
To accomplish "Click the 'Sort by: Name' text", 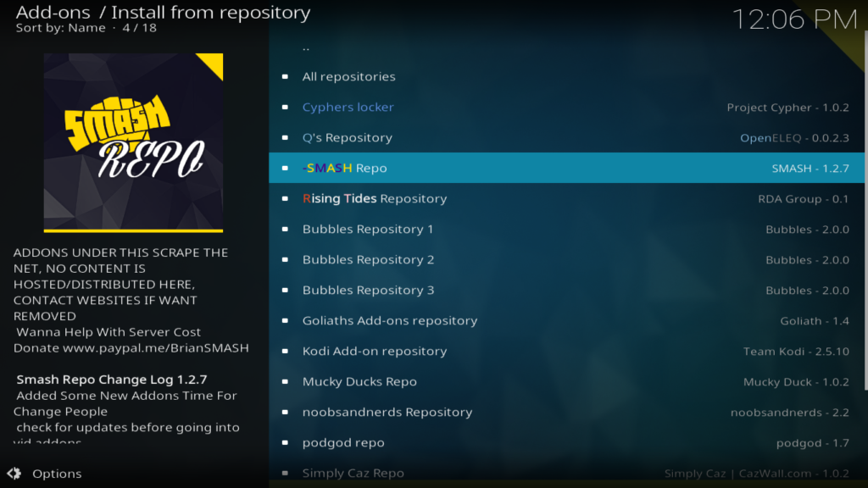I will coord(60,28).
